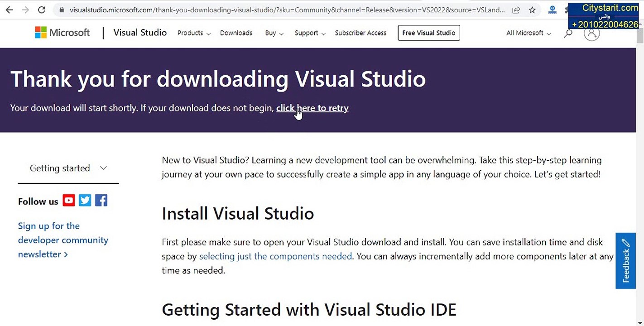Go forward using the browser forward arrow

pos(25,10)
